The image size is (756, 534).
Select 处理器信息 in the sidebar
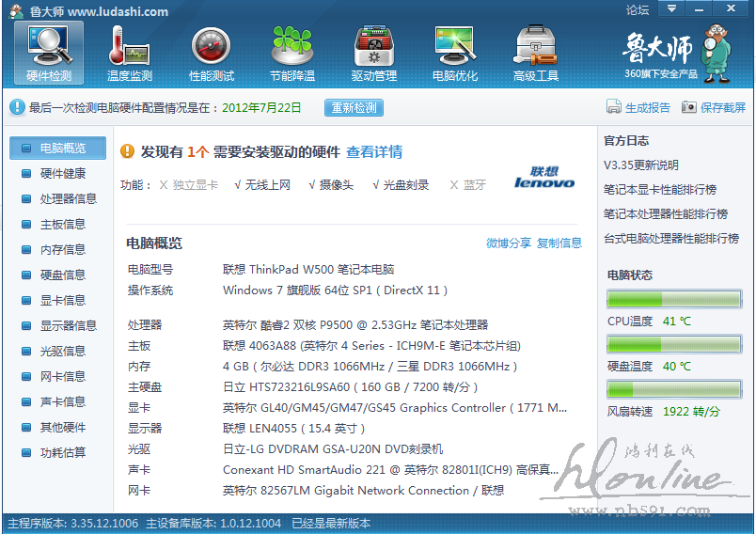pyautogui.click(x=68, y=198)
